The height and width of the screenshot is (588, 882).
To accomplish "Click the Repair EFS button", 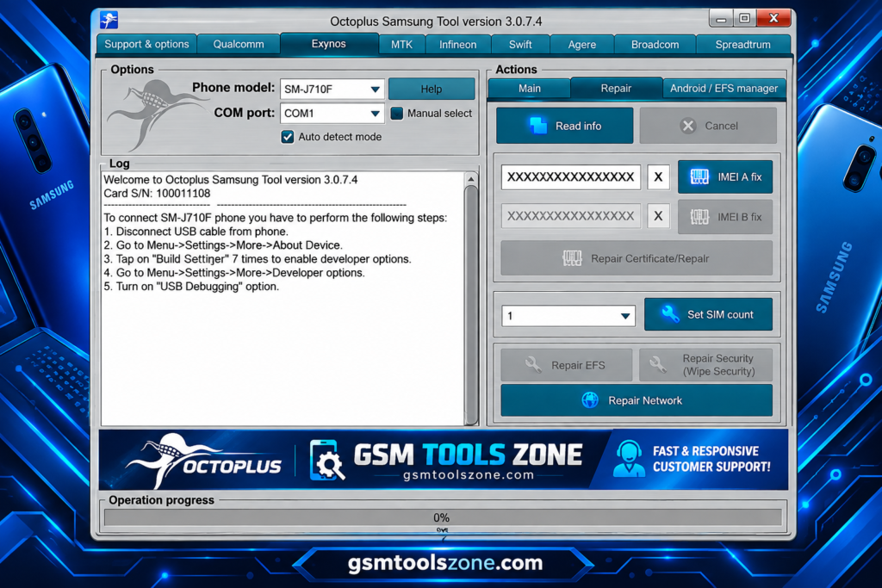I will pos(567,365).
